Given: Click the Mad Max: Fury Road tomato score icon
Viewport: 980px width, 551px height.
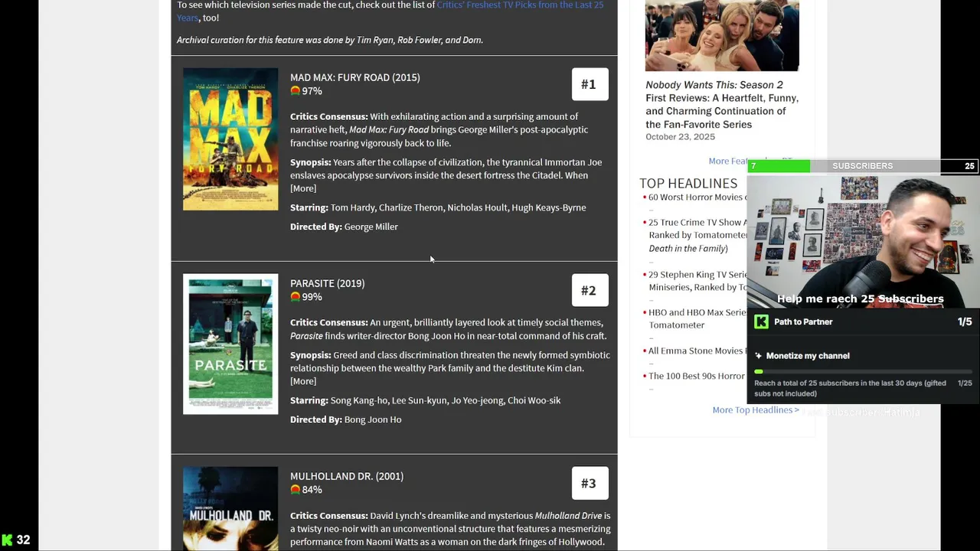Looking at the screenshot, I should (x=295, y=90).
